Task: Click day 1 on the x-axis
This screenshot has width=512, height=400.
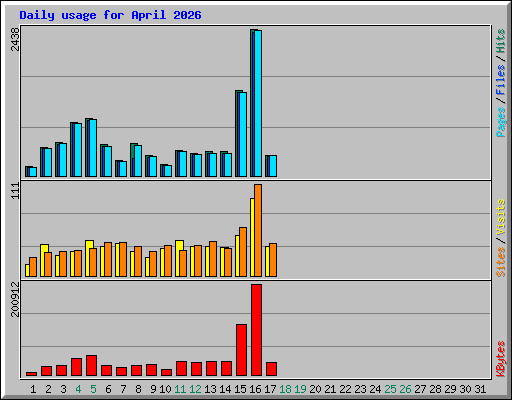Action: tap(33, 389)
